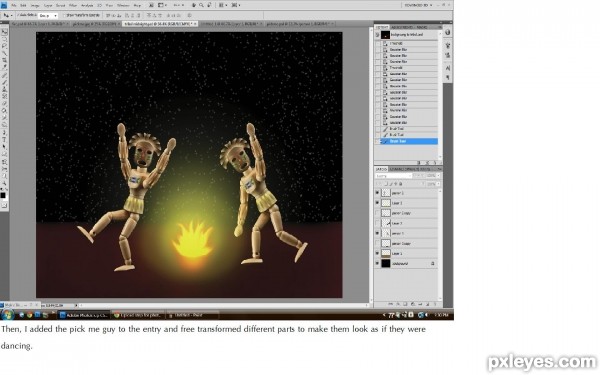This screenshot has height=375, width=600.
Task: Open Untitled - Paint from taskbar
Action: click(x=192, y=315)
